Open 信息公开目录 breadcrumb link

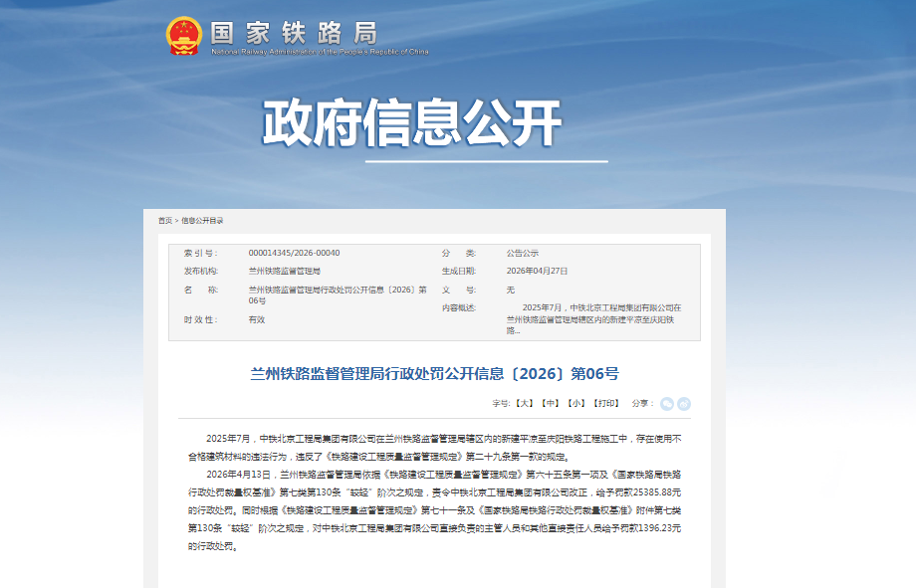pyautogui.click(x=202, y=220)
